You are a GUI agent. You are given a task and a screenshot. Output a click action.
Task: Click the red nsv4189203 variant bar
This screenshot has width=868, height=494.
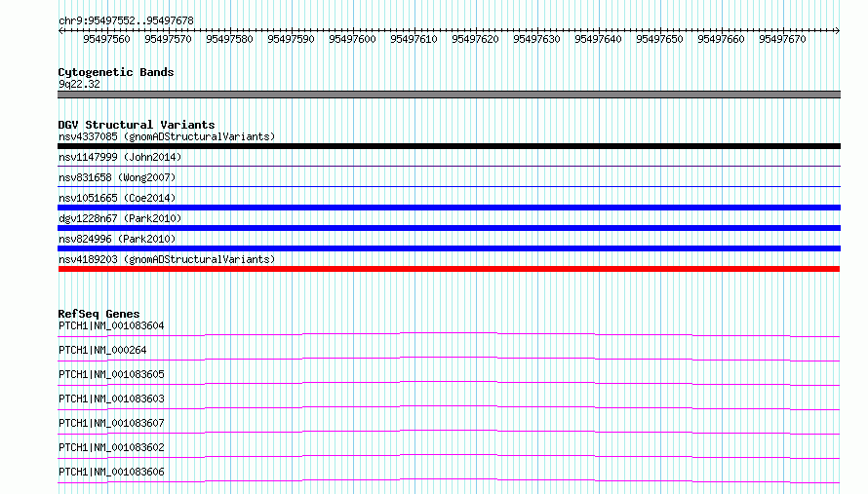click(449, 269)
